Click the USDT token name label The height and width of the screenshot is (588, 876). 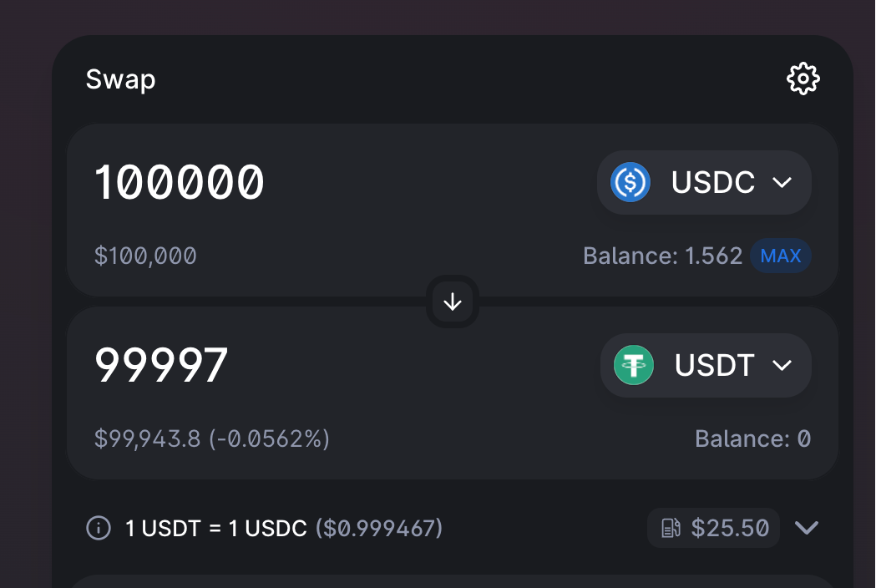pyautogui.click(x=715, y=366)
